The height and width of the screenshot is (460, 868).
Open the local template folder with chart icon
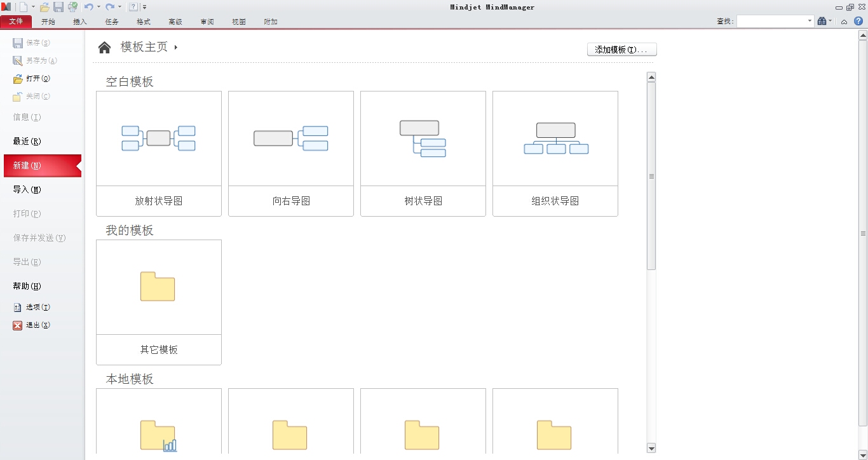(159, 423)
